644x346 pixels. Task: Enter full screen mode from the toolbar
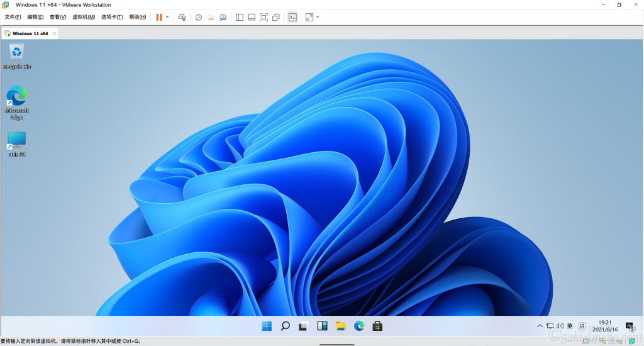pyautogui.click(x=264, y=17)
